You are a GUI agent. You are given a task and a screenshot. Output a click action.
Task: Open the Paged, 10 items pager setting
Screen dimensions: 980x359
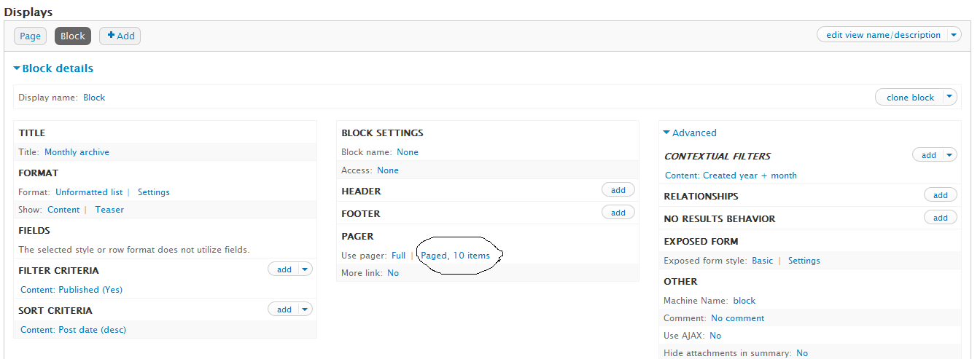[x=455, y=256]
